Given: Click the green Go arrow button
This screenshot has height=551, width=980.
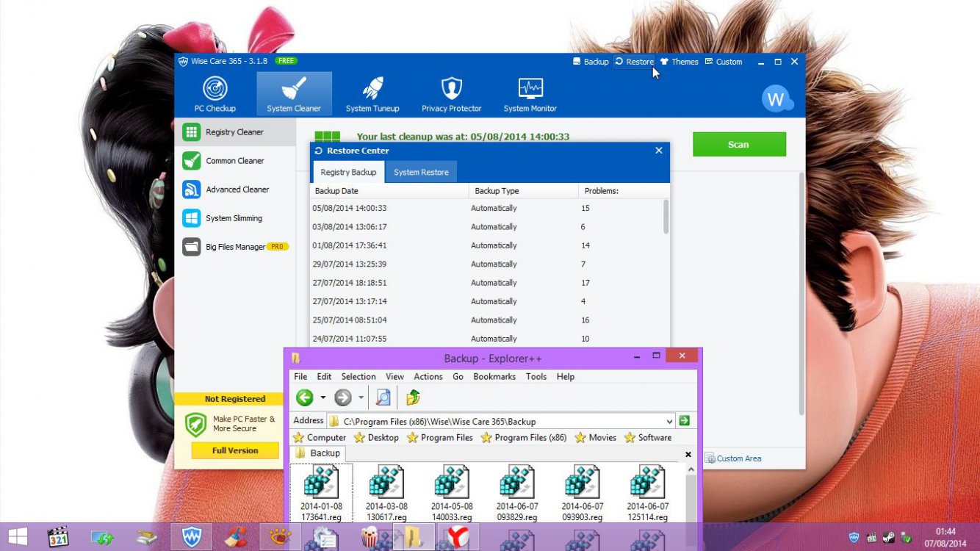Looking at the screenshot, I should pos(685,421).
